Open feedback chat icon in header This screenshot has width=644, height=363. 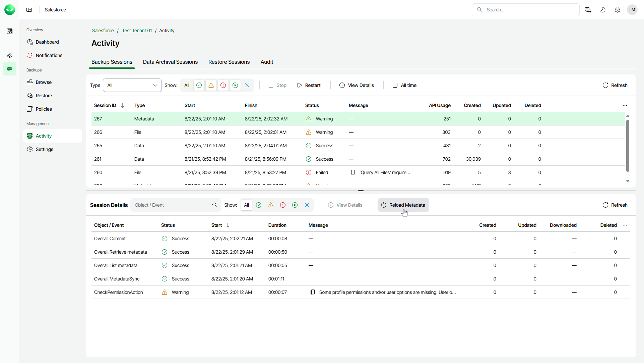[x=588, y=10]
